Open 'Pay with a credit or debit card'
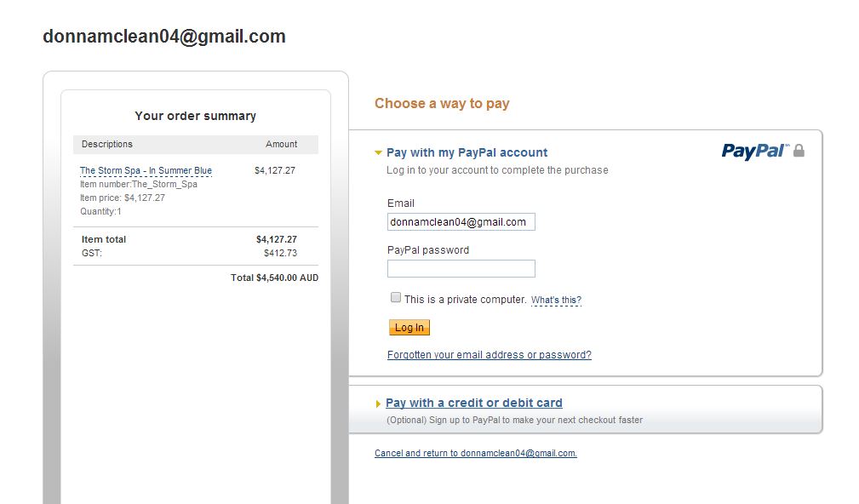Screen dimensions: 859x504 (x=473, y=404)
